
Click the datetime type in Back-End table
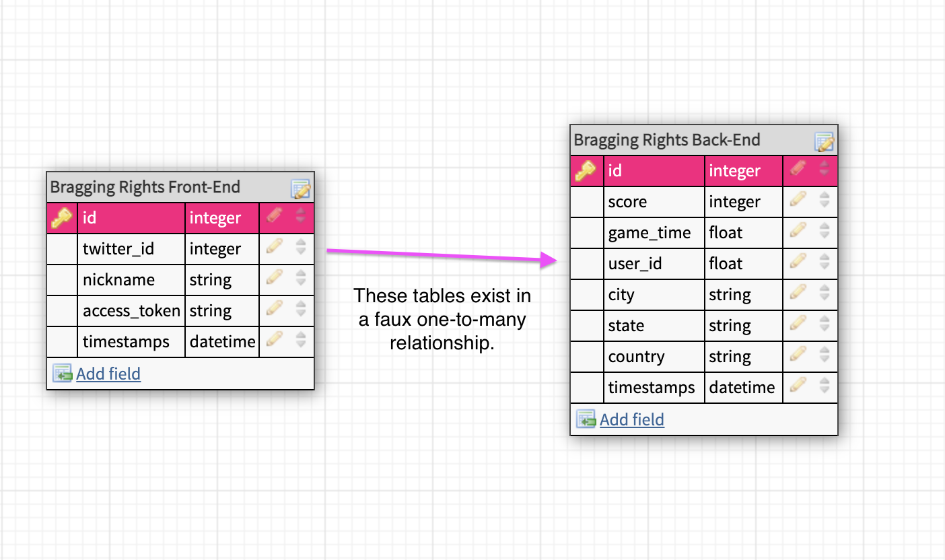click(x=742, y=388)
